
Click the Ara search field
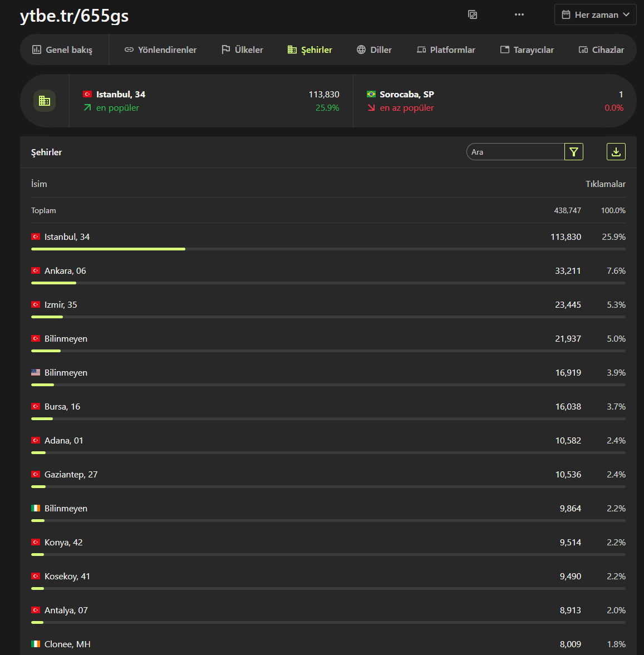(x=515, y=151)
